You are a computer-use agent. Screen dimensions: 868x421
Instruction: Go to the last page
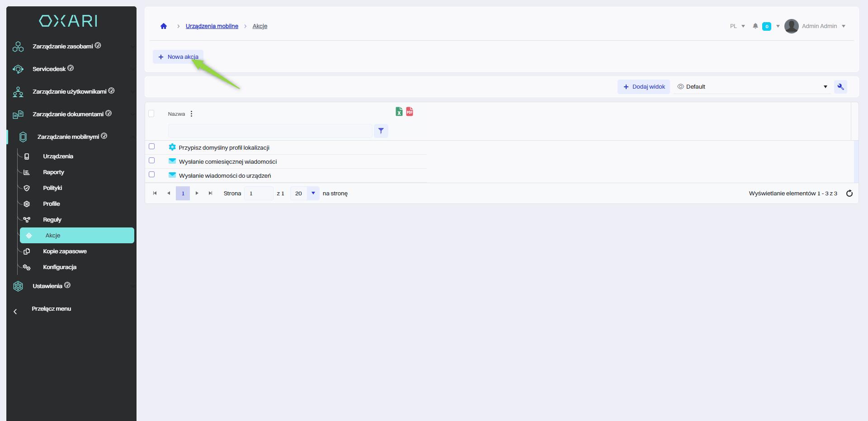click(210, 194)
